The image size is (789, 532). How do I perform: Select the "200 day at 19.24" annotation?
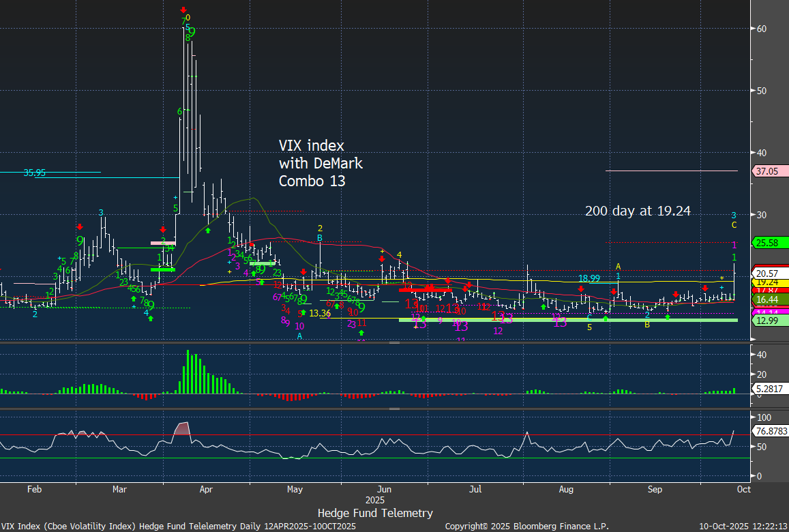click(638, 211)
